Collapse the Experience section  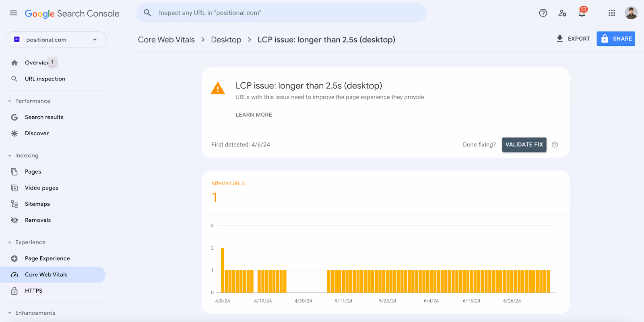(10, 242)
